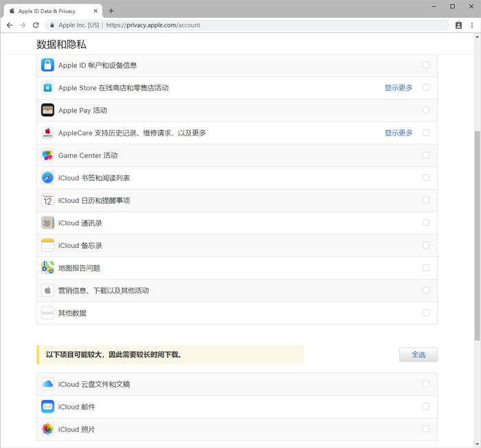Tick the AppleCare 支持历史记录 checkbox
Screen dimensions: 481x448
[426, 133]
